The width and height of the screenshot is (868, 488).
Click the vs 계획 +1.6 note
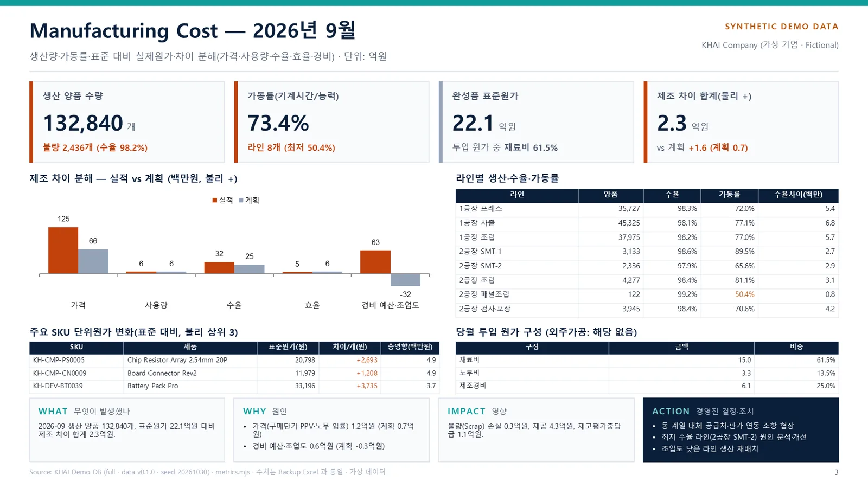coord(702,147)
